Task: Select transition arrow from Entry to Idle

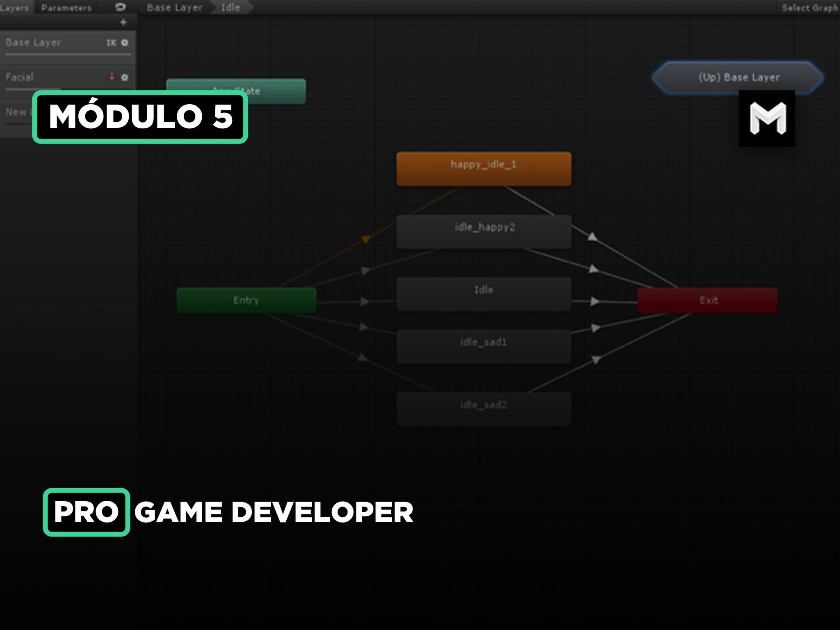Action: click(365, 301)
